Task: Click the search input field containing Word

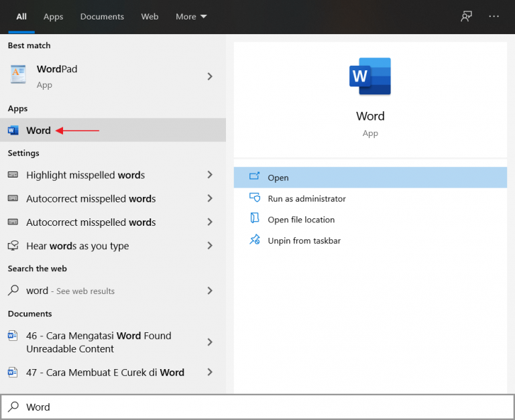Action: [257, 407]
